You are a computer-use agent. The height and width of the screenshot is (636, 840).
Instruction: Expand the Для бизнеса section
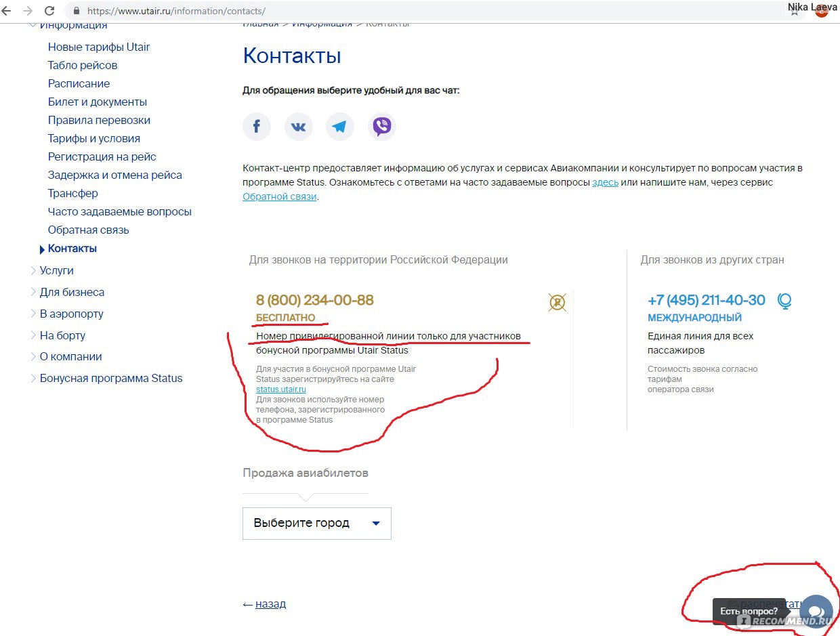tap(72, 292)
